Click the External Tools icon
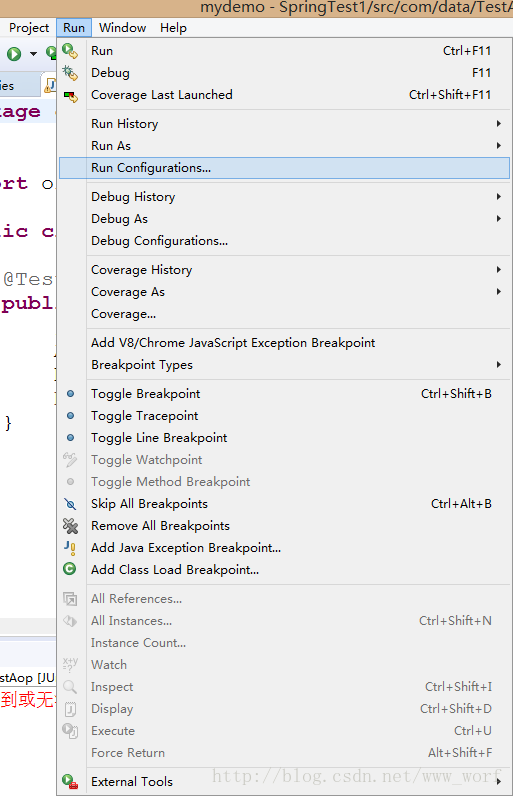The width and height of the screenshot is (513, 796). click(70, 781)
